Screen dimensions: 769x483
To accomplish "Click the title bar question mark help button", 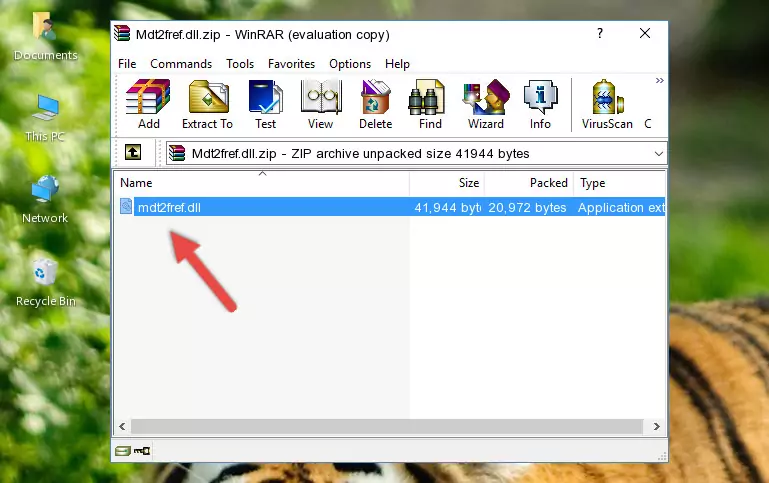I will click(x=600, y=33).
